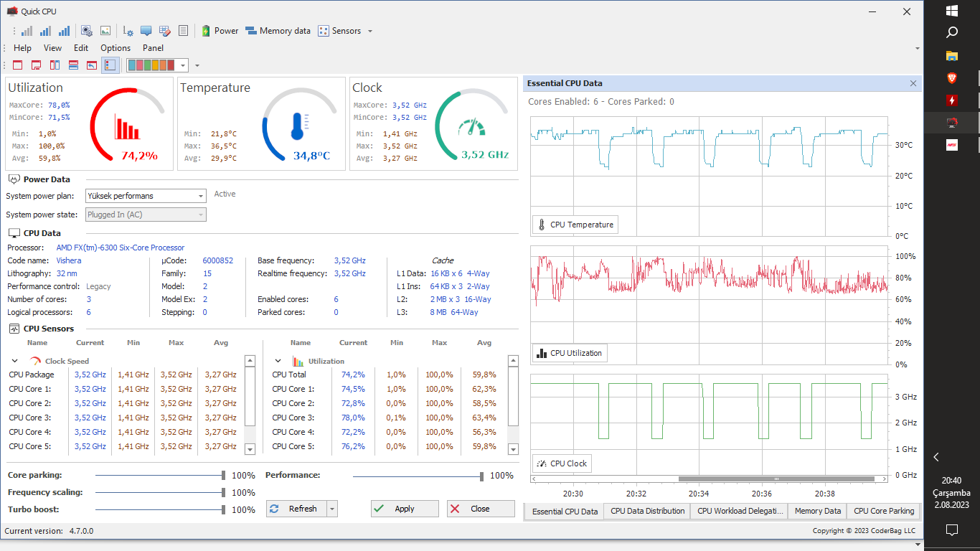Open the System power plan combo box
The width and height of the screenshot is (980, 551).
[146, 196]
